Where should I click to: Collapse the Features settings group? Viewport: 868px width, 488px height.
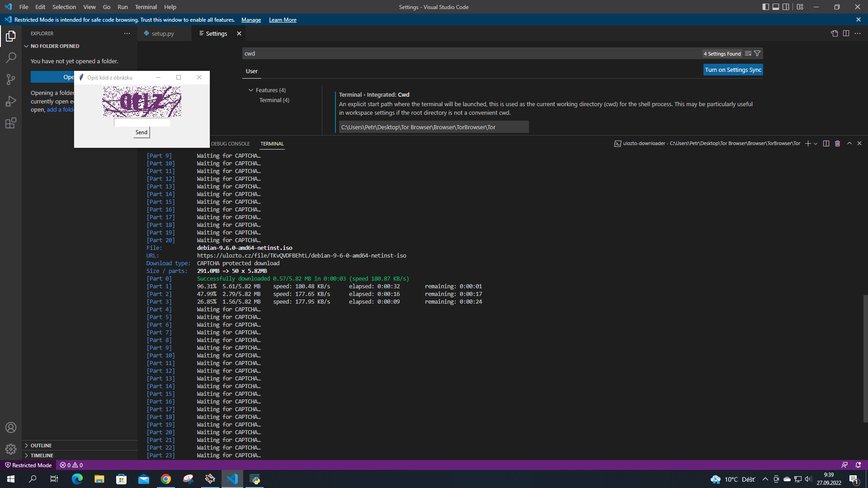[x=251, y=90]
